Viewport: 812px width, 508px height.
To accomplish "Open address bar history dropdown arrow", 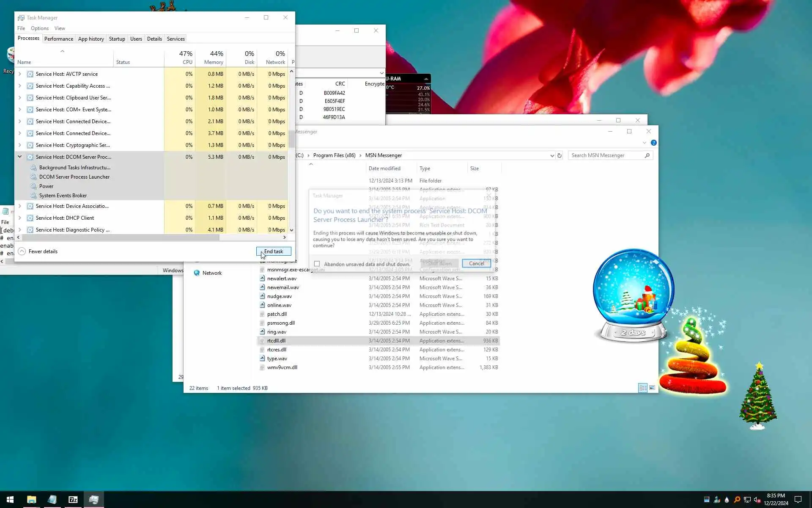I will tap(552, 155).
